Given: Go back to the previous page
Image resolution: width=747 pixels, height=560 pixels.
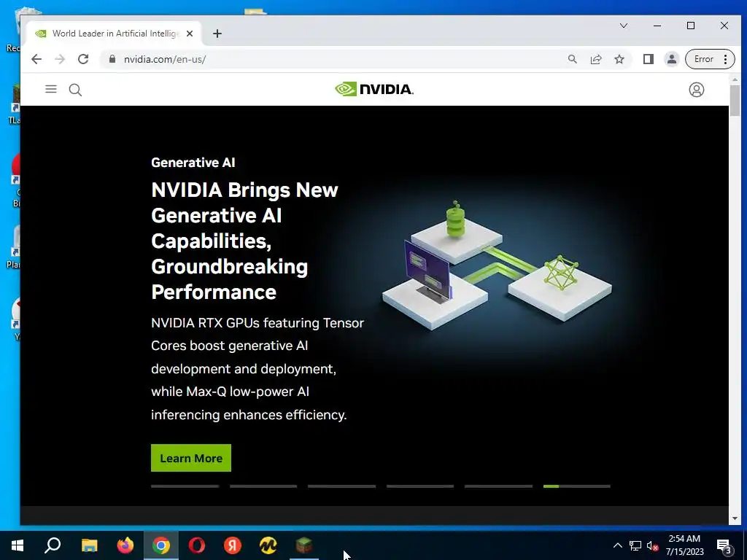Looking at the screenshot, I should [x=36, y=59].
